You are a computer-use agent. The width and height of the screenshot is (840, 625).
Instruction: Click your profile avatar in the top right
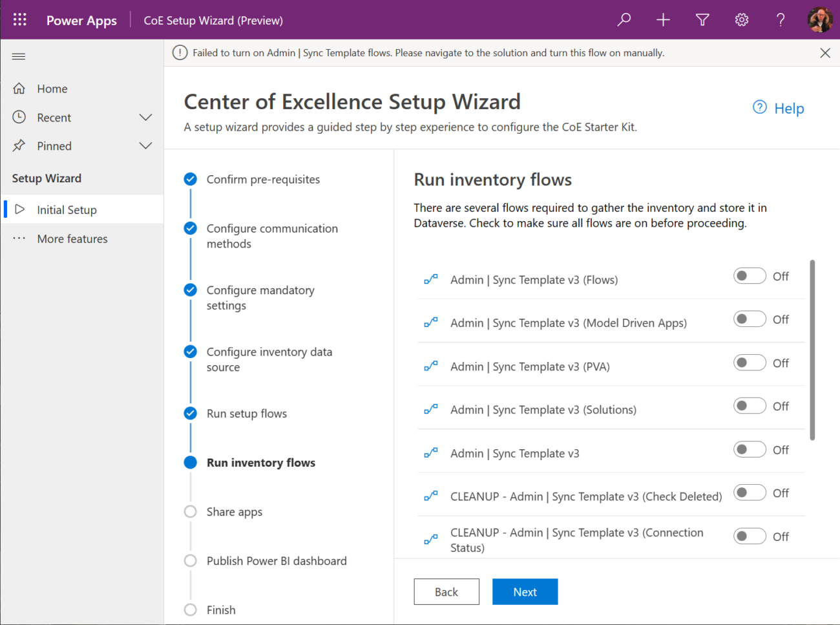point(819,19)
